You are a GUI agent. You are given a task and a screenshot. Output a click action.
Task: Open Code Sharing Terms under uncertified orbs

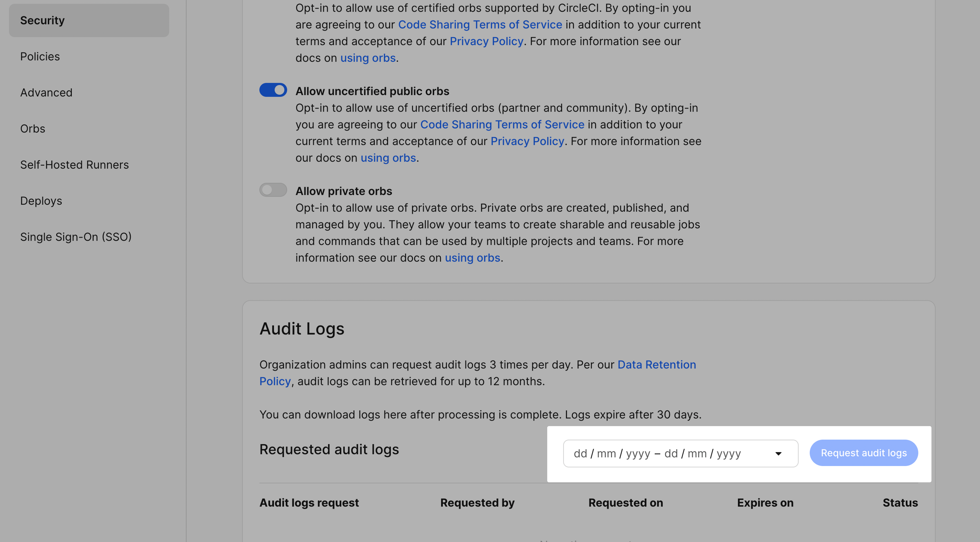(502, 125)
